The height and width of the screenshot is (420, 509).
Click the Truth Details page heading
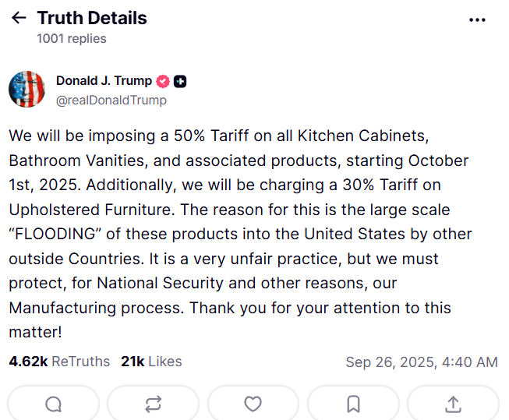pos(92,18)
